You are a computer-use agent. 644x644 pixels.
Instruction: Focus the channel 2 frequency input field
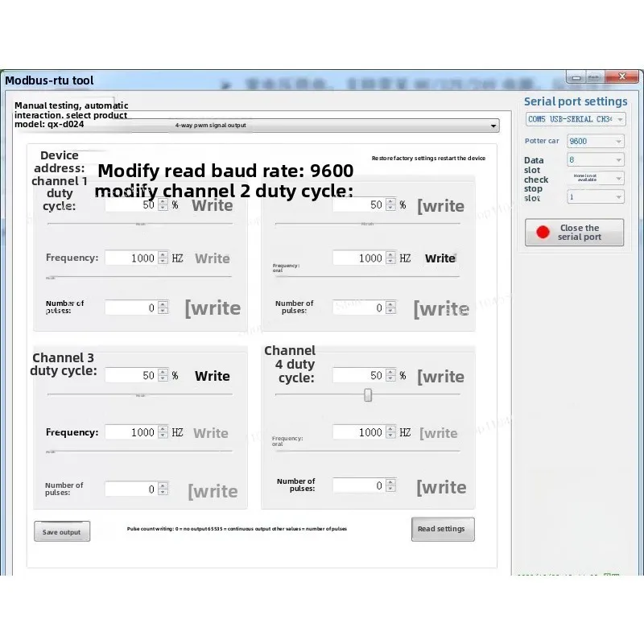point(360,258)
